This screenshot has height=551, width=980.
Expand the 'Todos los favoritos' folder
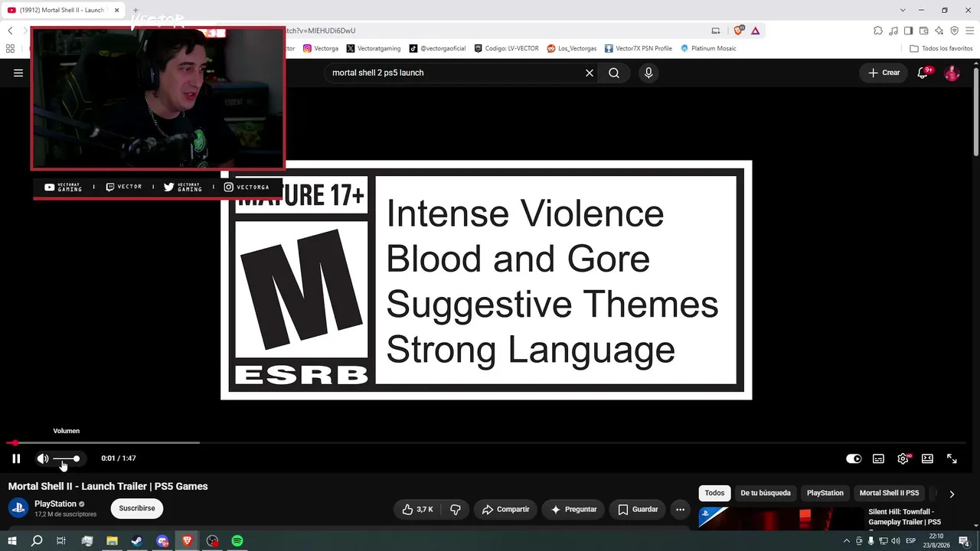tap(941, 48)
